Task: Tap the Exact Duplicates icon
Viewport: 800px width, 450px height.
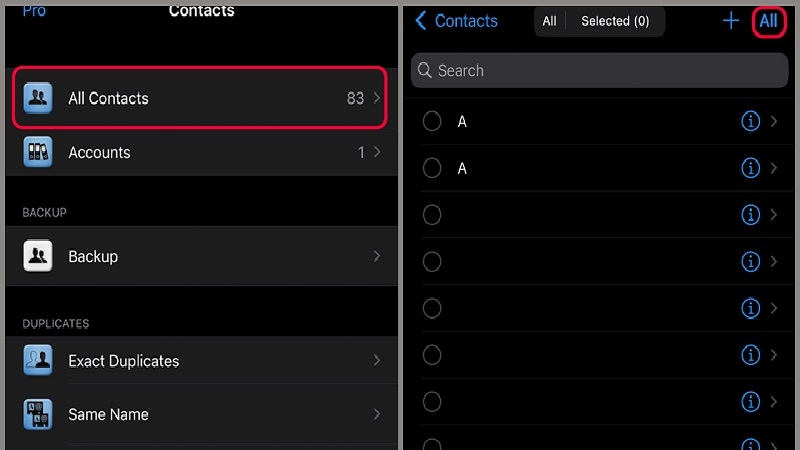Action: 38,360
